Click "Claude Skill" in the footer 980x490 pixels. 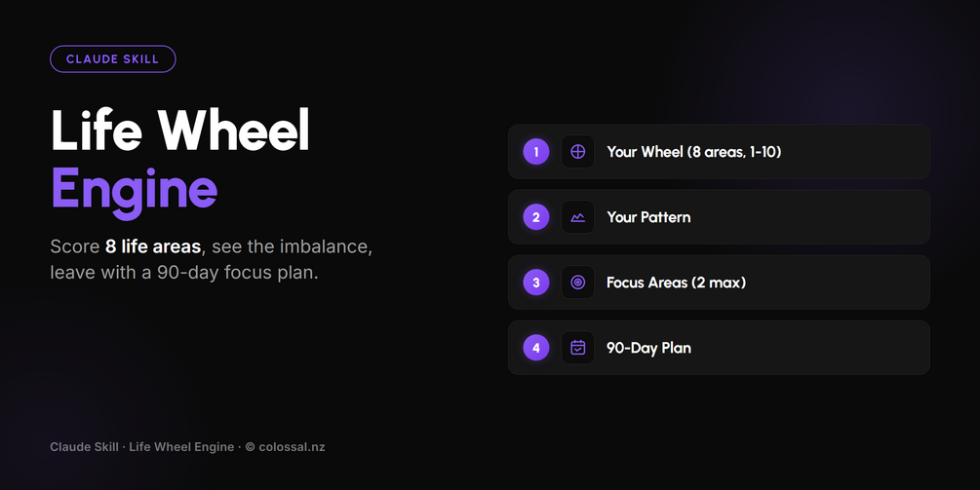(85, 447)
